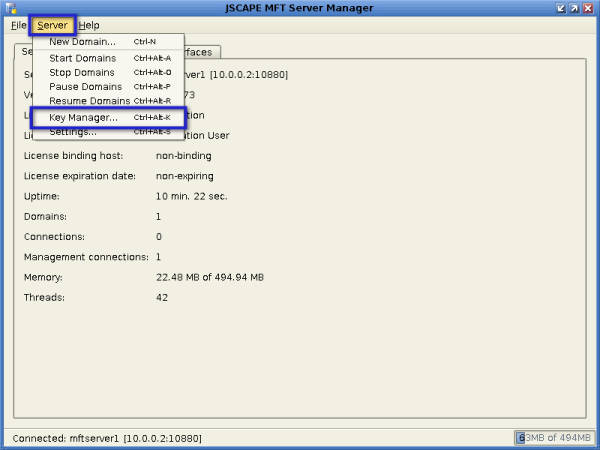Click the License expiration date label
Image resolution: width=600 pixels, height=450 pixels.
tap(80, 176)
